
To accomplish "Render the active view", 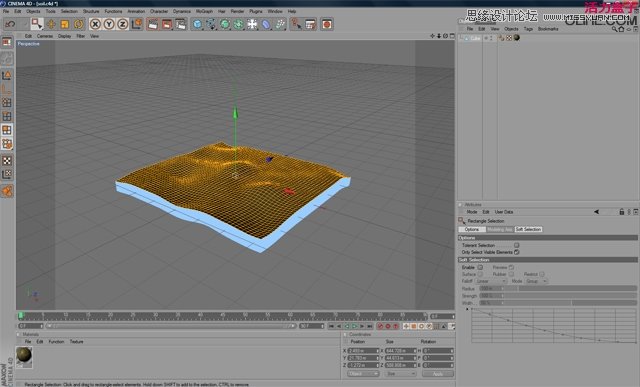I will click(x=153, y=24).
